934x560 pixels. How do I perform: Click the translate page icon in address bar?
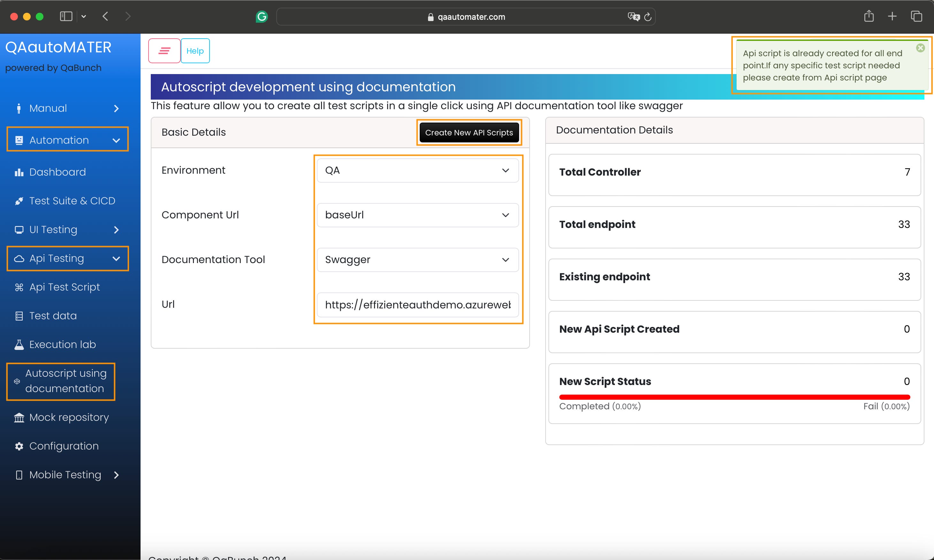633,17
